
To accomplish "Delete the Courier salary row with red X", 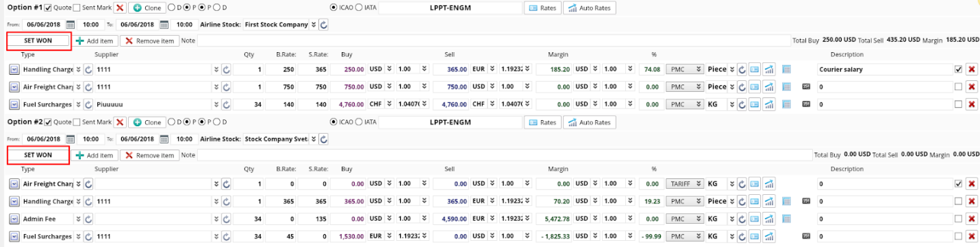I will [x=971, y=69].
